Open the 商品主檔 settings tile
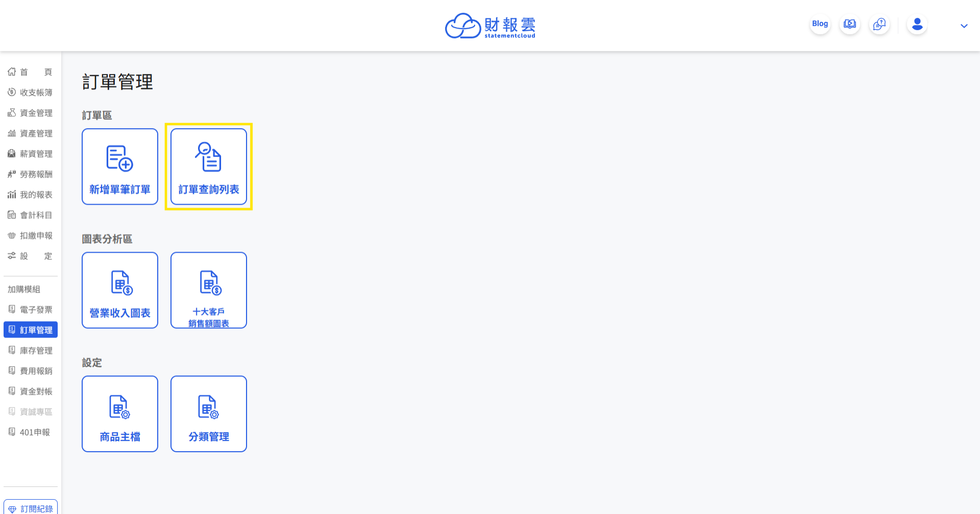Screen dimensions: 980x514 [120, 414]
